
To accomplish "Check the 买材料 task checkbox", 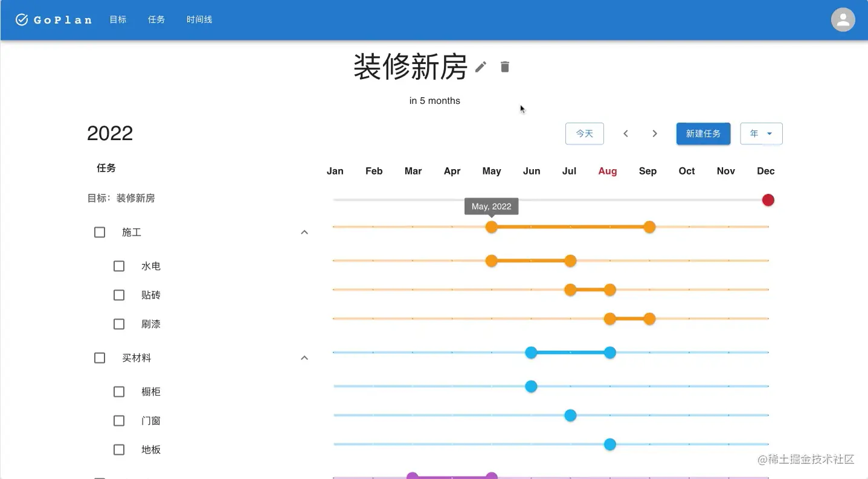I will pyautogui.click(x=99, y=358).
